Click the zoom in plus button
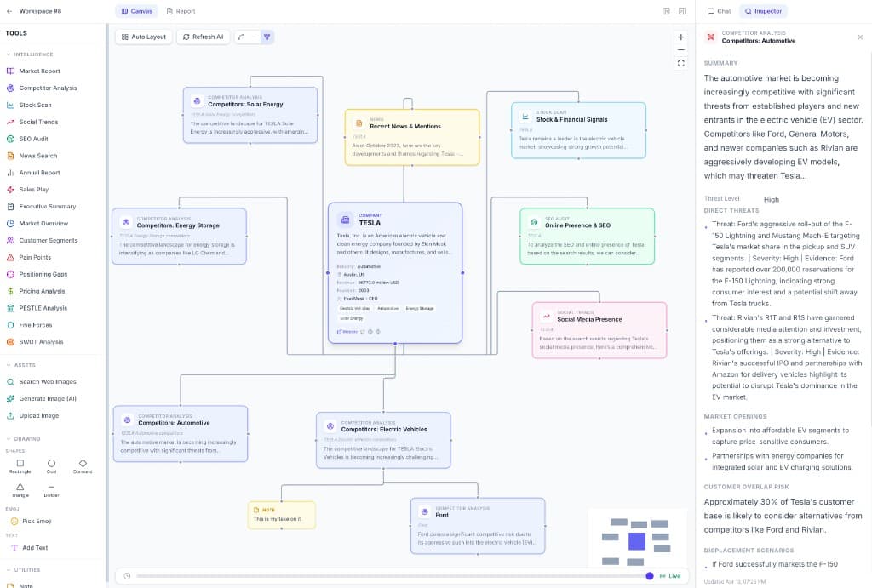Viewport: 872px width, 588px height. (x=680, y=37)
